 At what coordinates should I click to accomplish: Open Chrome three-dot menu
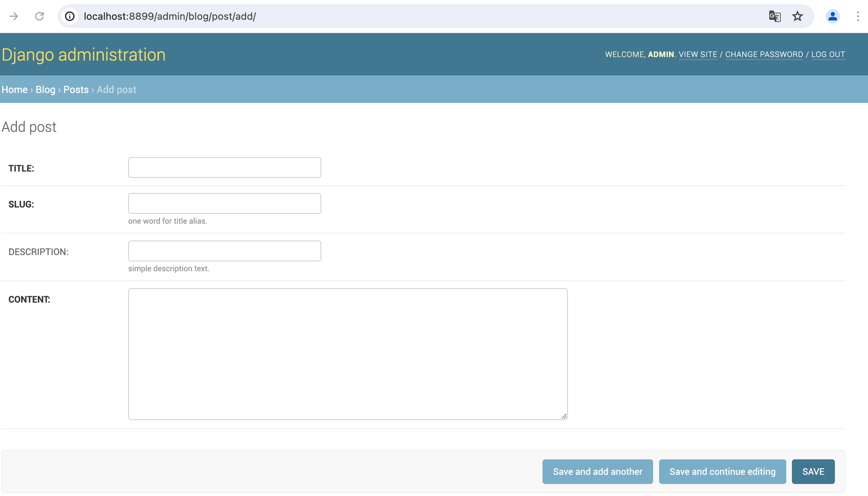pos(858,16)
